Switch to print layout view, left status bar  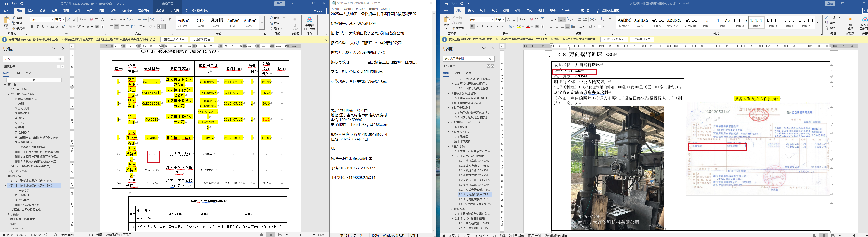271,235
